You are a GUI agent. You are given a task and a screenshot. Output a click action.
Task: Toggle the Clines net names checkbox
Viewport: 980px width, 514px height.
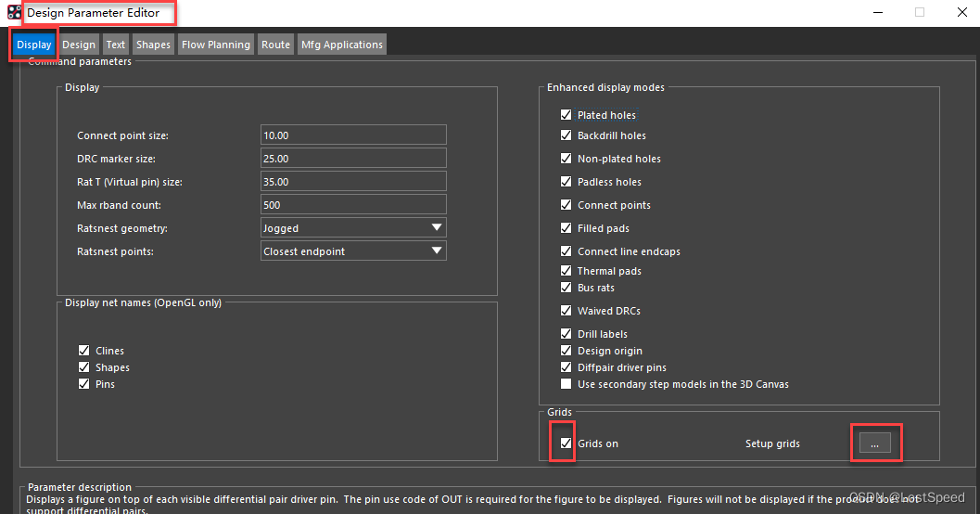[x=83, y=350]
